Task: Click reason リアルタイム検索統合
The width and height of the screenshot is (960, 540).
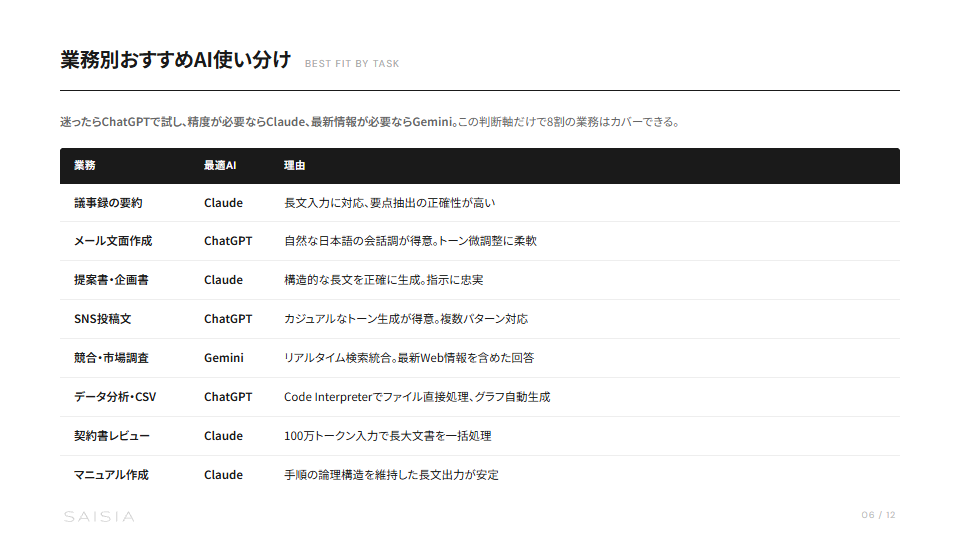Action: 409,358
